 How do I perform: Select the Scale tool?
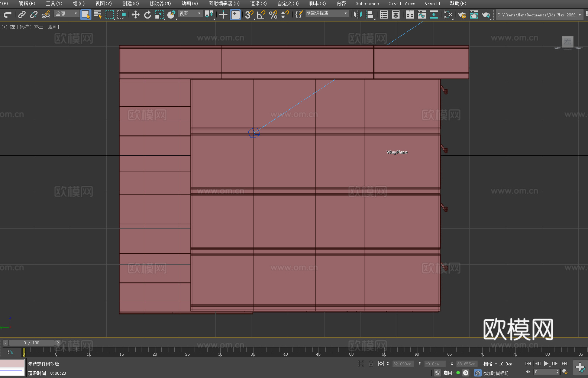tap(159, 14)
